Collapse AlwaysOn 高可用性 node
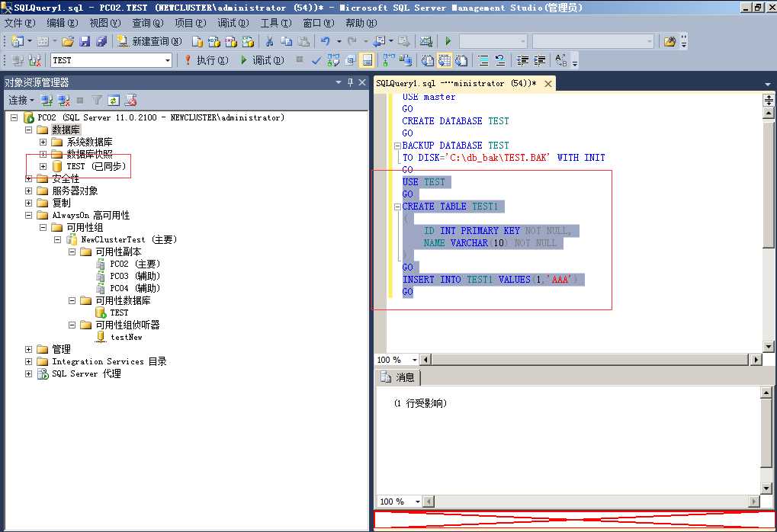 point(29,216)
